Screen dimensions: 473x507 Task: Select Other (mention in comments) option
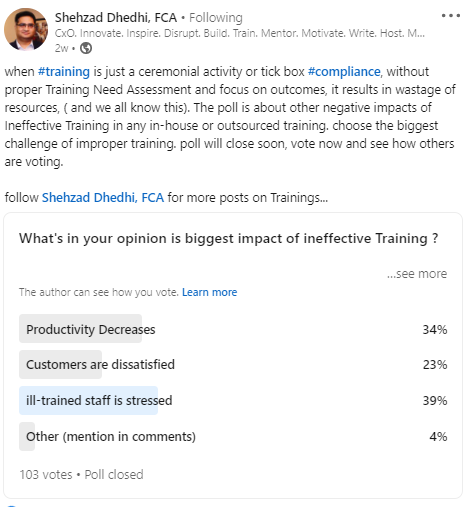pyautogui.click(x=233, y=436)
